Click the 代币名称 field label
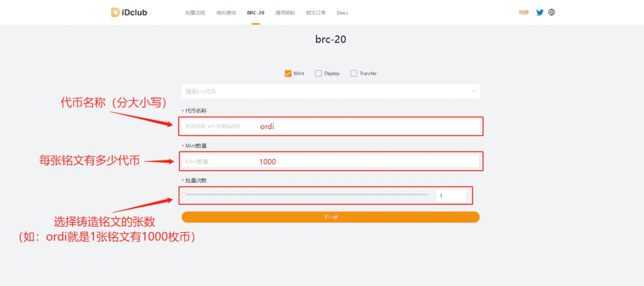 point(196,111)
